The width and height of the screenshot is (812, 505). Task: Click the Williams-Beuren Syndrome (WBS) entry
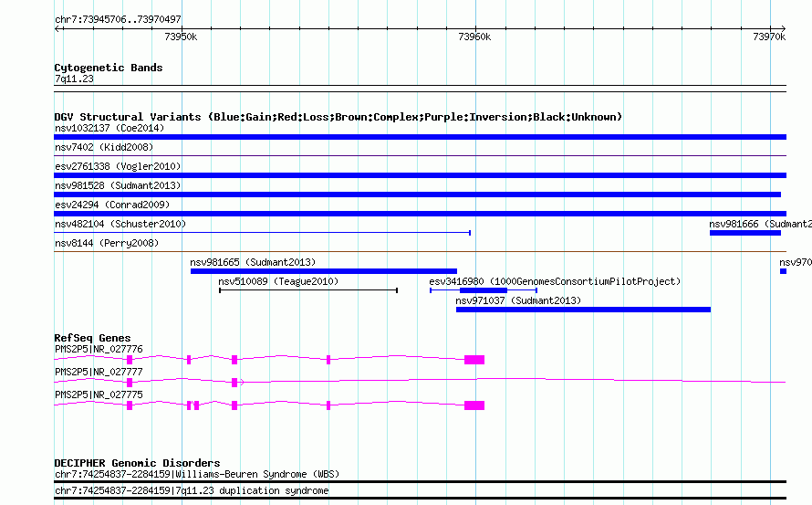click(x=197, y=475)
